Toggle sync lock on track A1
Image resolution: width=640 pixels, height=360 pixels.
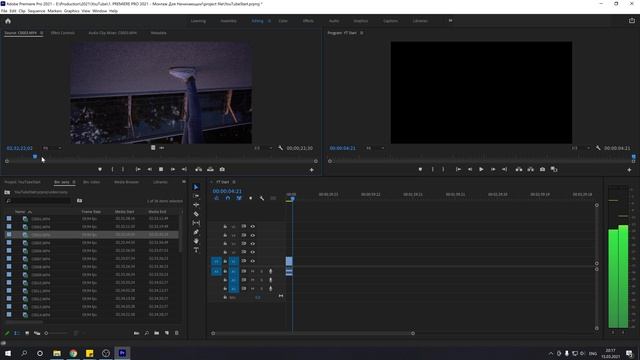[244, 271]
